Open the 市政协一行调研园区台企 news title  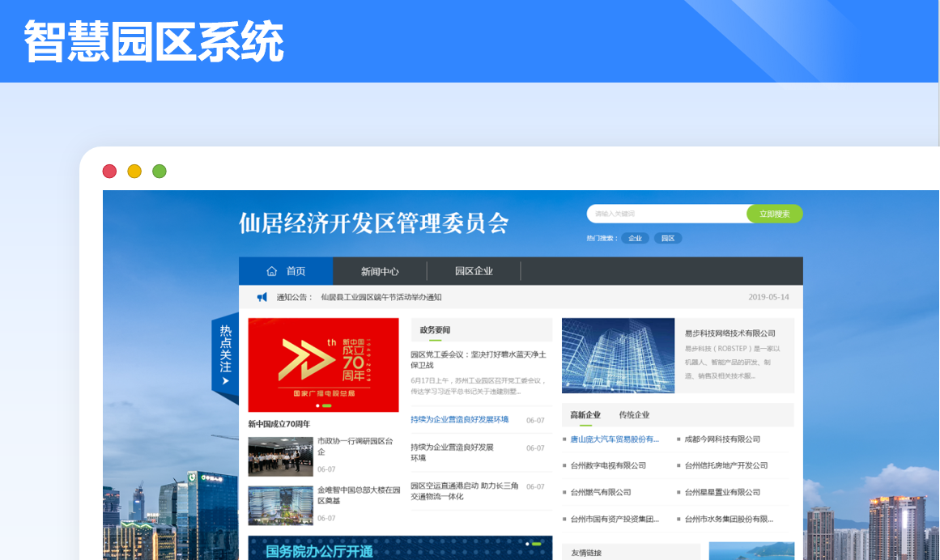point(355,446)
